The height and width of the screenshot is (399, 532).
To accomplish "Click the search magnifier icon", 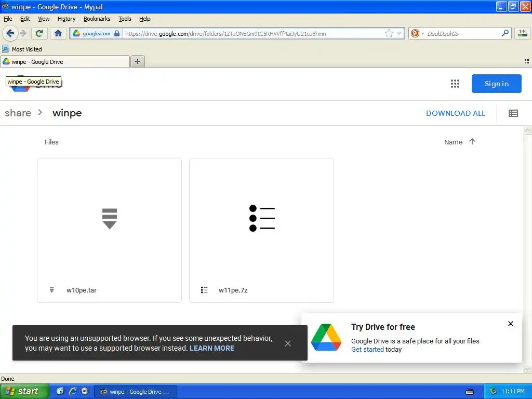I will point(505,33).
